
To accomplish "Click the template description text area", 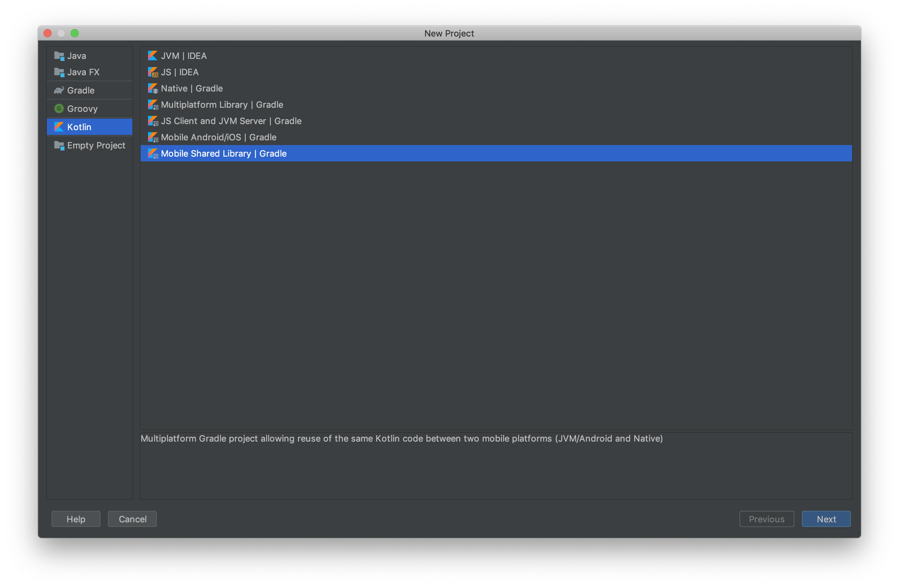I will coord(496,465).
